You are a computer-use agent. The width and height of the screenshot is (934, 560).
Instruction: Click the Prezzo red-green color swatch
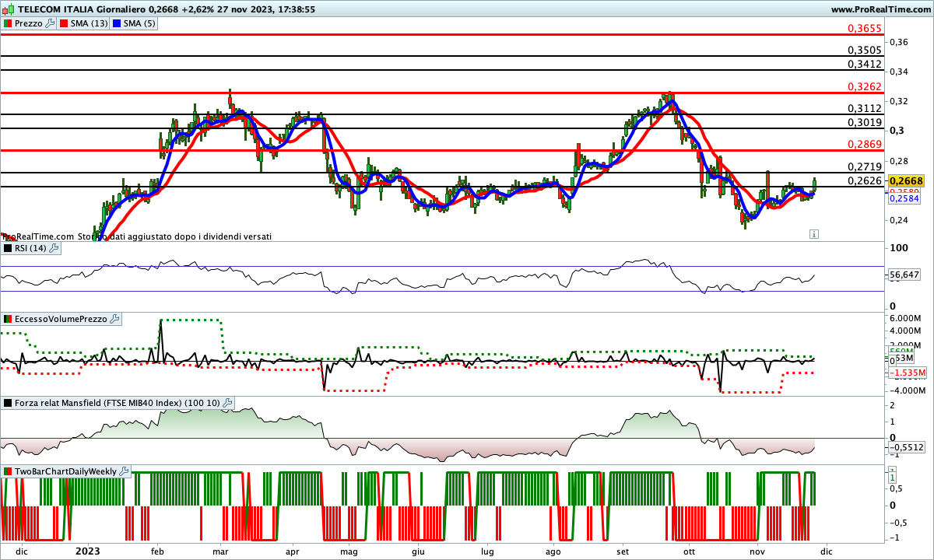(7, 23)
